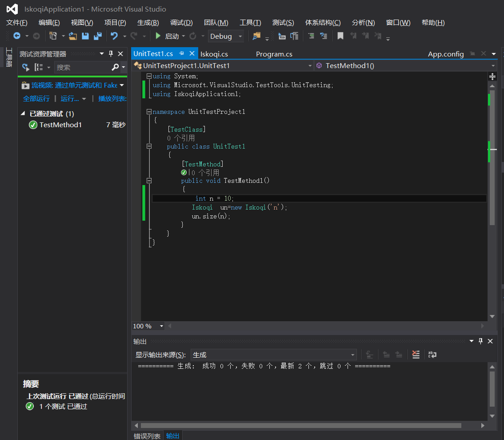
Task: Pin the Output panel with pushpin icon
Action: tap(480, 341)
